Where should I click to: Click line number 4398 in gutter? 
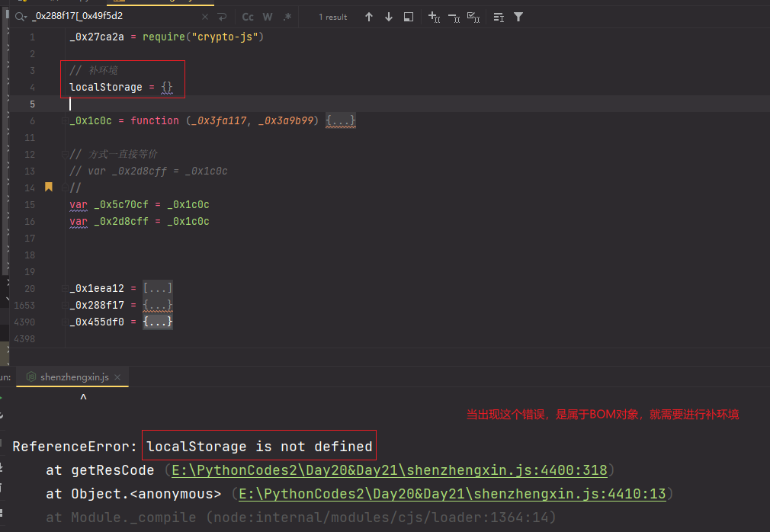(x=24, y=338)
